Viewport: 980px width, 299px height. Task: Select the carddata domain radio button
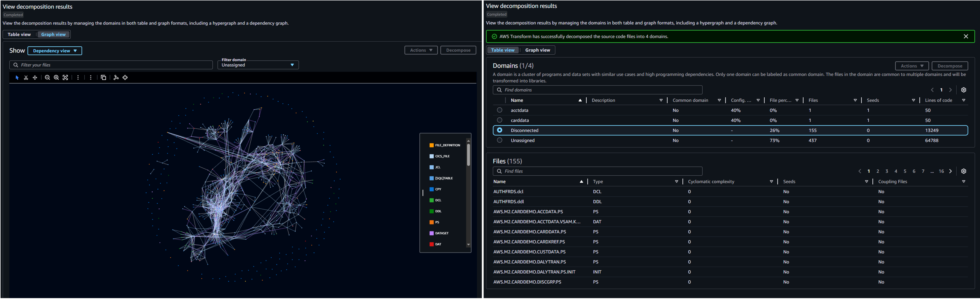click(x=499, y=120)
